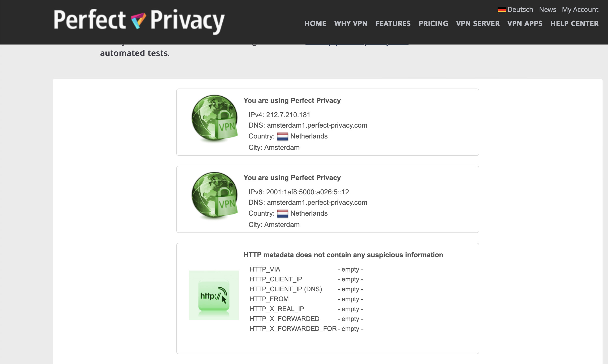This screenshot has height=364, width=608.
Task: Click the colorful triangle in the site logo
Action: (x=138, y=21)
